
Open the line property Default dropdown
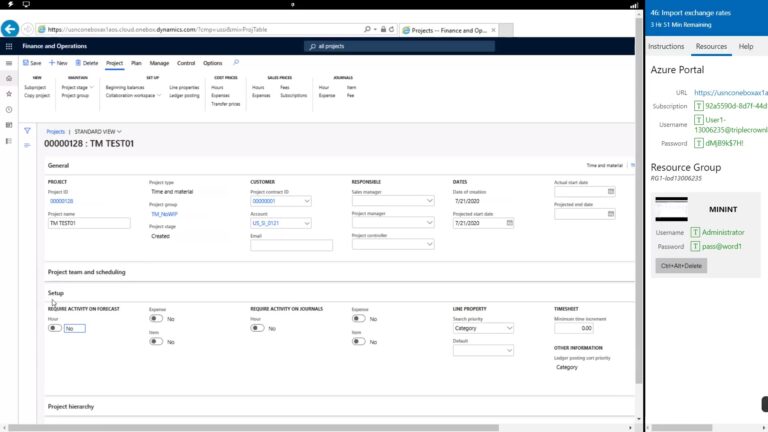point(509,350)
